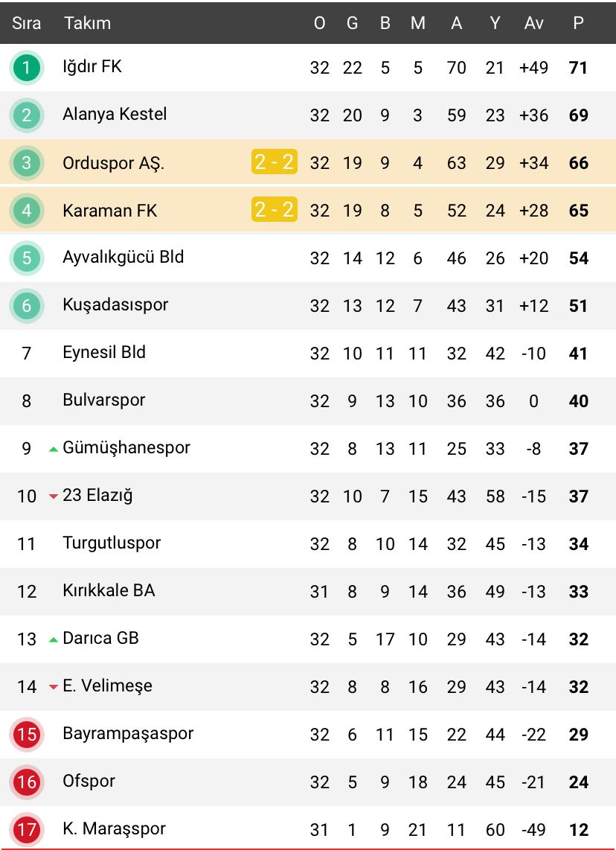
Task: Click the Eynesil Bld team name
Action: click(103, 352)
